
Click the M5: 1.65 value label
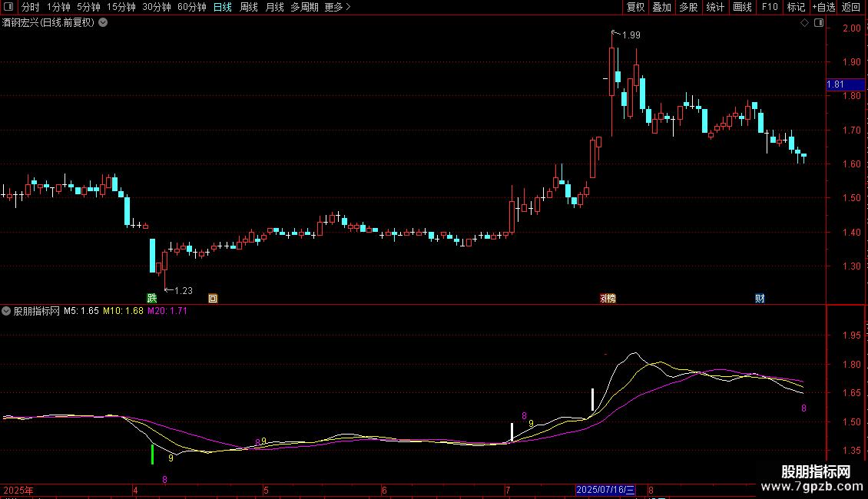(x=81, y=311)
